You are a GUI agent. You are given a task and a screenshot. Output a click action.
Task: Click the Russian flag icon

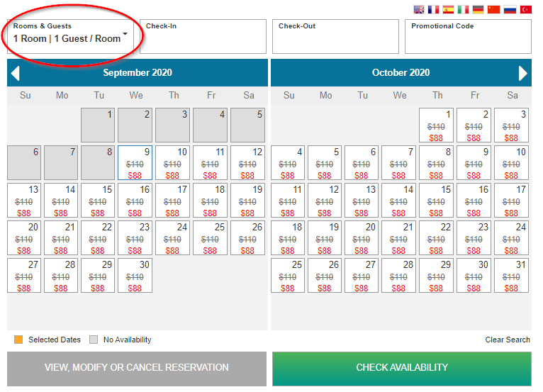510,10
